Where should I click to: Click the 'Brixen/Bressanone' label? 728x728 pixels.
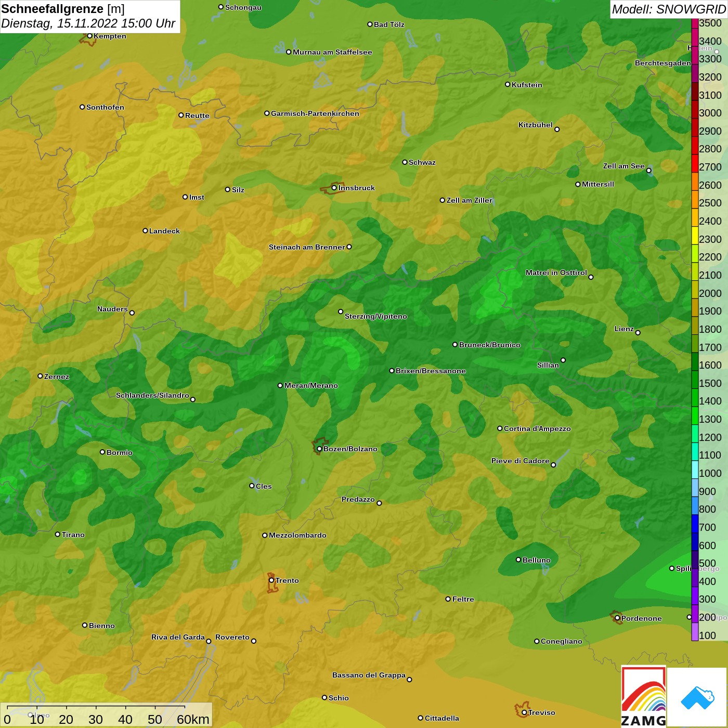tap(431, 371)
